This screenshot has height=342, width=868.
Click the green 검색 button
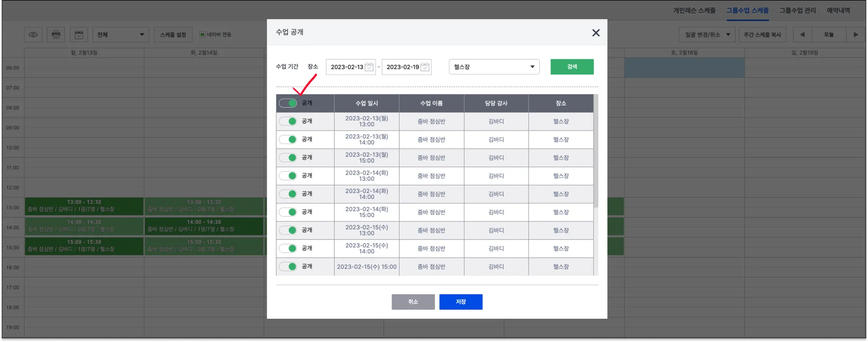coord(572,67)
